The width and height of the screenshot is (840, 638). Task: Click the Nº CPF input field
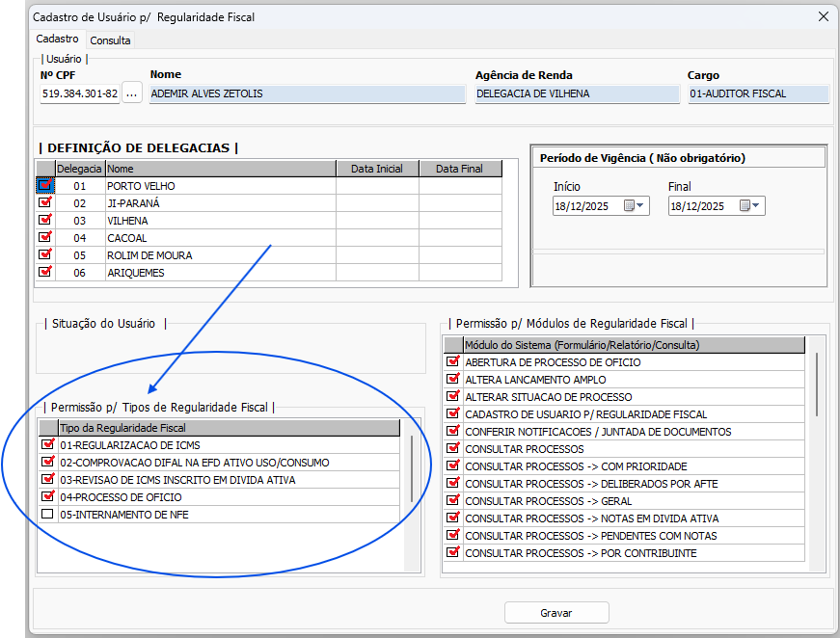pos(79,93)
